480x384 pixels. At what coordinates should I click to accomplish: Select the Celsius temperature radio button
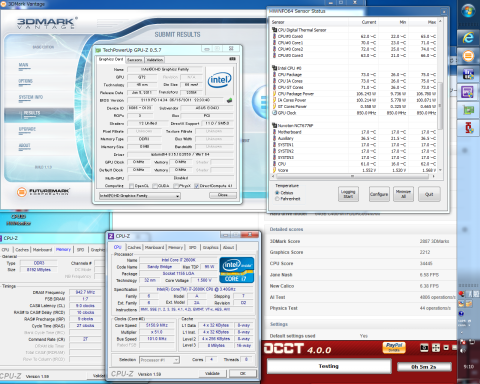coord(277,193)
